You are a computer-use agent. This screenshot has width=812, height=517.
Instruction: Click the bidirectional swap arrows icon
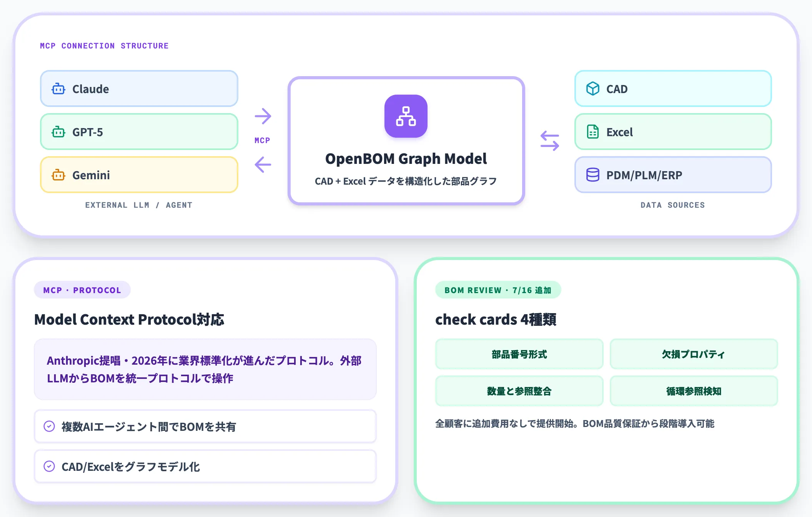pyautogui.click(x=550, y=141)
